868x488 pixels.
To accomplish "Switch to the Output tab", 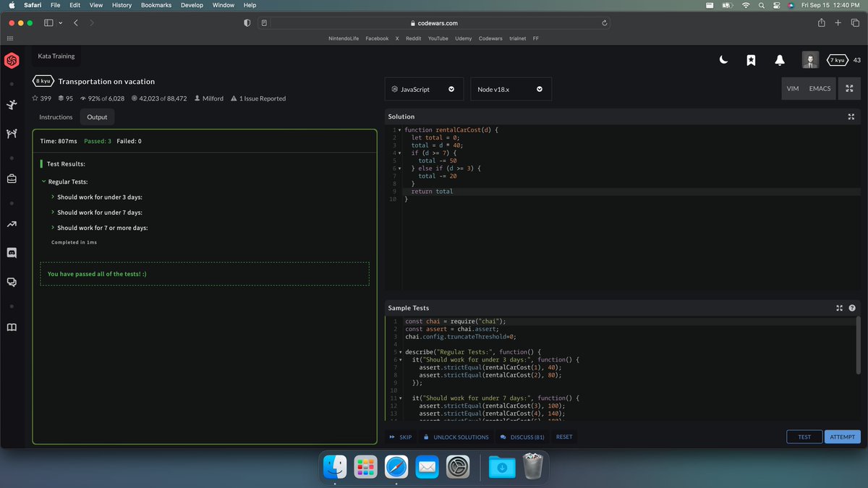I will [97, 117].
